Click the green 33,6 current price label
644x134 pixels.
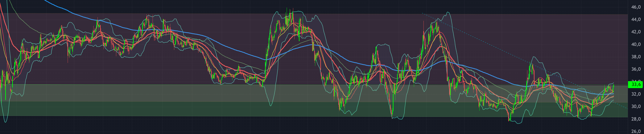[x=636, y=85]
